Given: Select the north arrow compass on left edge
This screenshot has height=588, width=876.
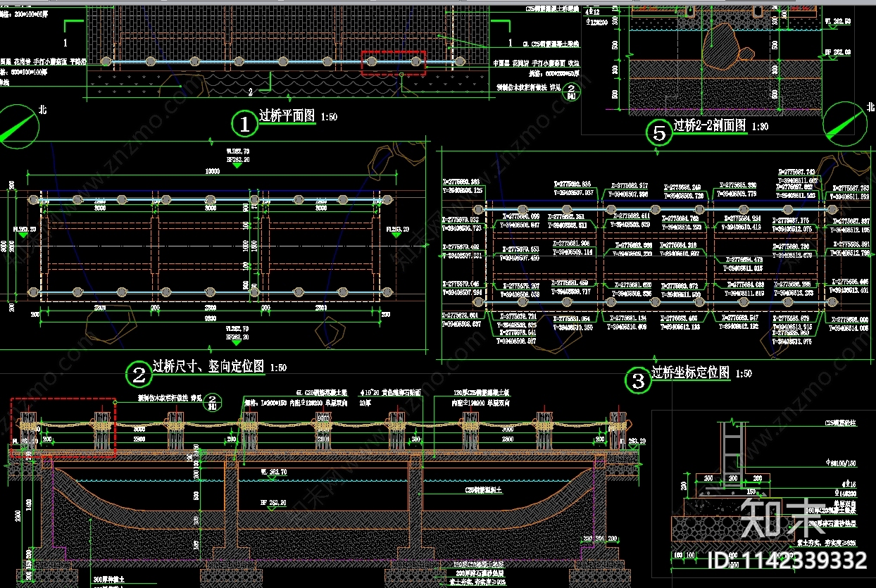Looking at the screenshot, I should [19, 125].
